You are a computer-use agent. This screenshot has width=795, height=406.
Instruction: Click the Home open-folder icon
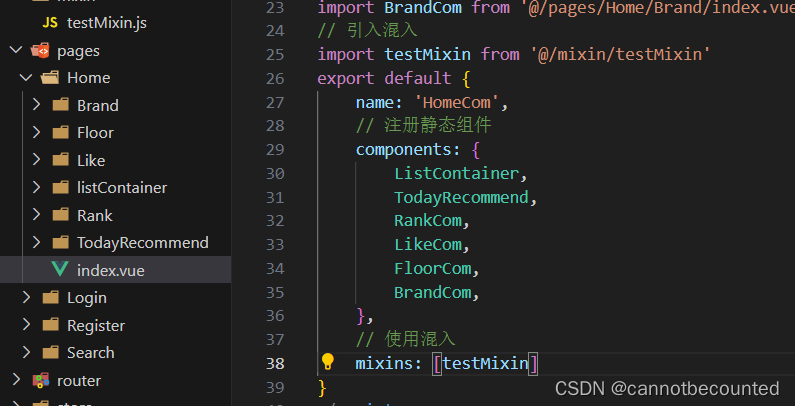click(x=50, y=78)
